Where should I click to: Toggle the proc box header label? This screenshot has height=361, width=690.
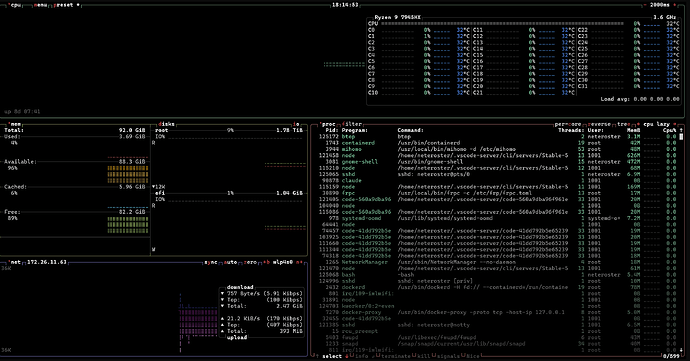pyautogui.click(x=327, y=124)
